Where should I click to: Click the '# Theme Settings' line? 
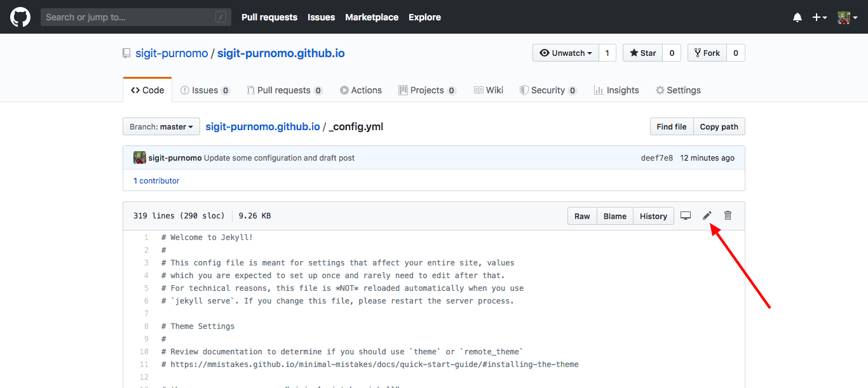pos(198,326)
